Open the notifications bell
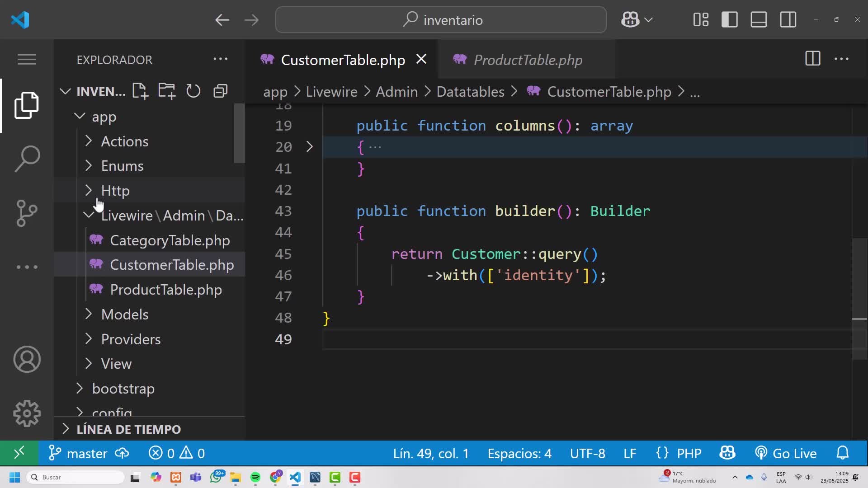Viewport: 868px width, 488px height. tap(843, 453)
